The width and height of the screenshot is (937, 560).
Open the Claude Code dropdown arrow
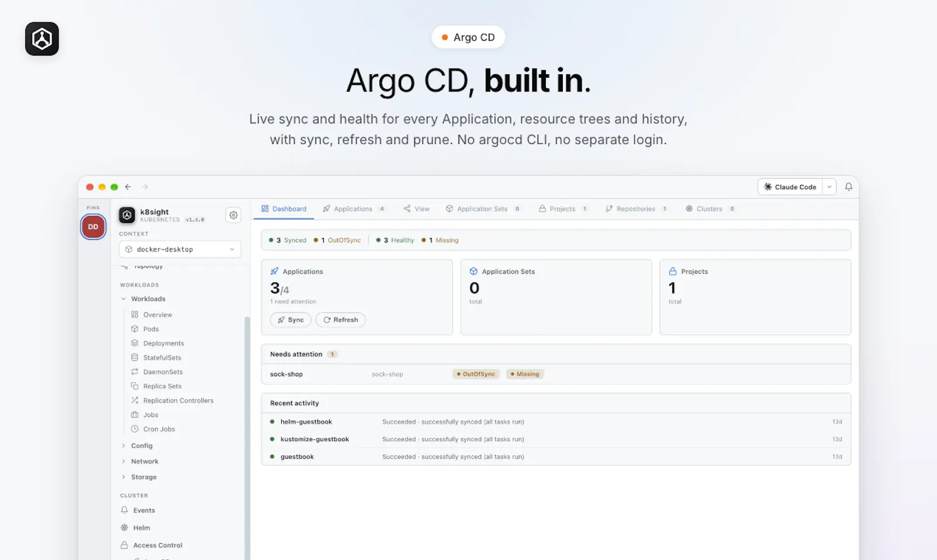pyautogui.click(x=829, y=187)
